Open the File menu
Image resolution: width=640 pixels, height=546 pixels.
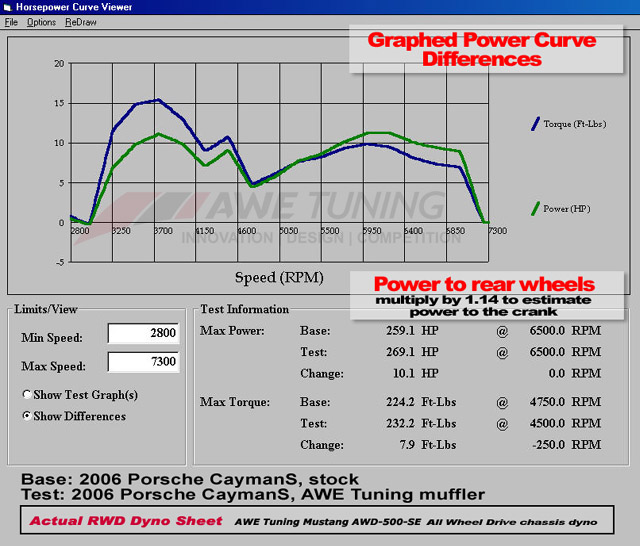[11, 22]
